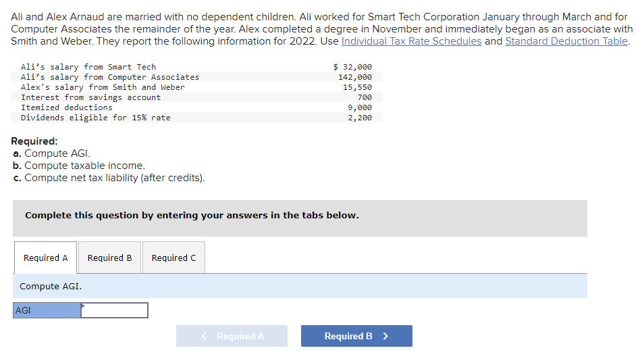Screen dimensions: 644x363
Task: Open the Individual Tax Rate Schedules link
Action: point(411,41)
